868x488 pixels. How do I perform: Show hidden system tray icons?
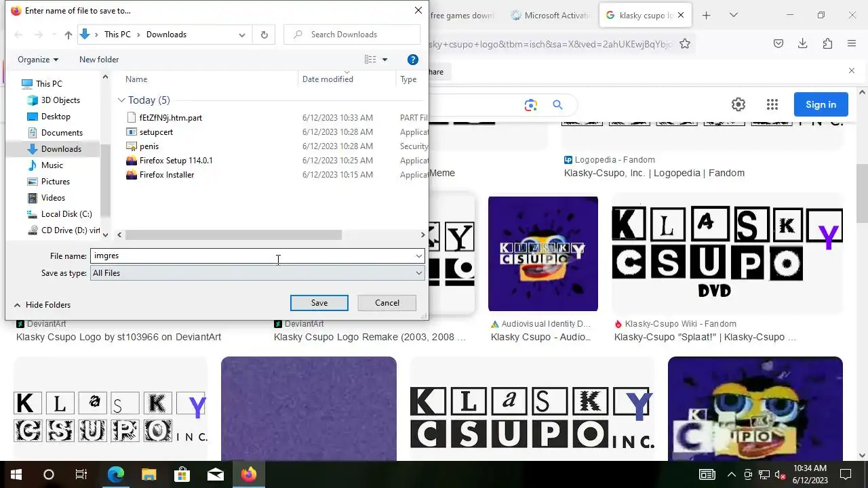[x=731, y=474]
